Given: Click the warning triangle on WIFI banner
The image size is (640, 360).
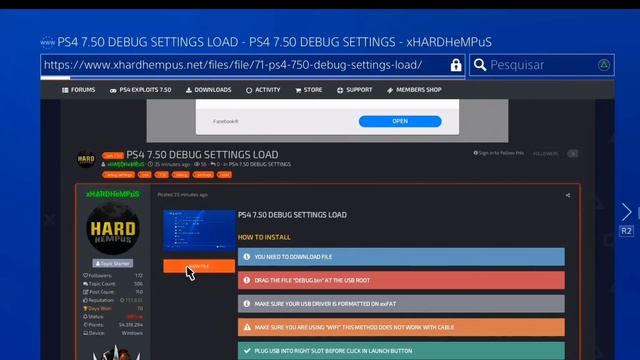Looking at the screenshot, I should click(x=247, y=327).
